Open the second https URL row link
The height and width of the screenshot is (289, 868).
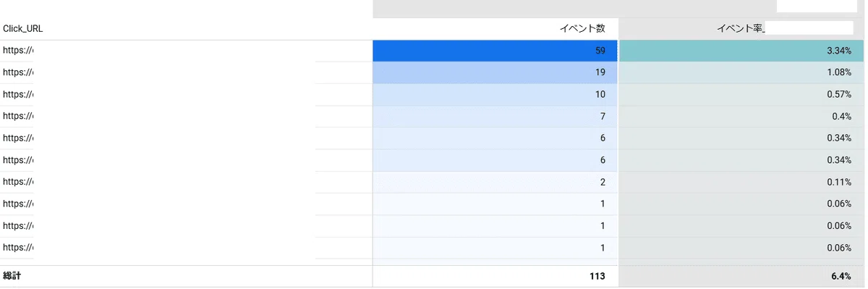pos(18,73)
